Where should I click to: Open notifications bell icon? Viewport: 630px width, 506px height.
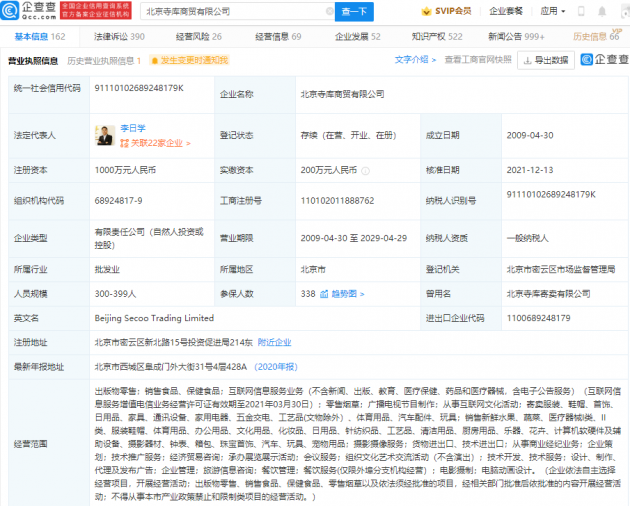click(602, 11)
